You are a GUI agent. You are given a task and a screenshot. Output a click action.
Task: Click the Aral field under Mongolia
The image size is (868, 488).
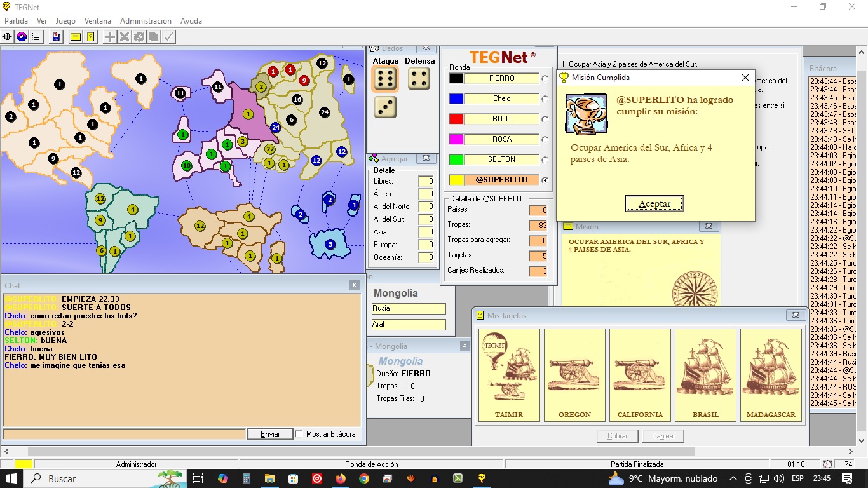coord(409,324)
